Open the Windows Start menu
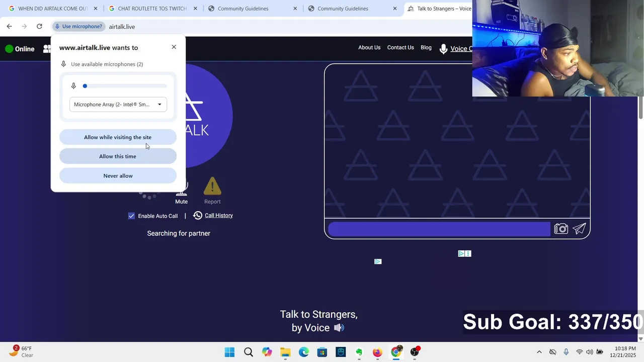The image size is (644, 362). 229,352
